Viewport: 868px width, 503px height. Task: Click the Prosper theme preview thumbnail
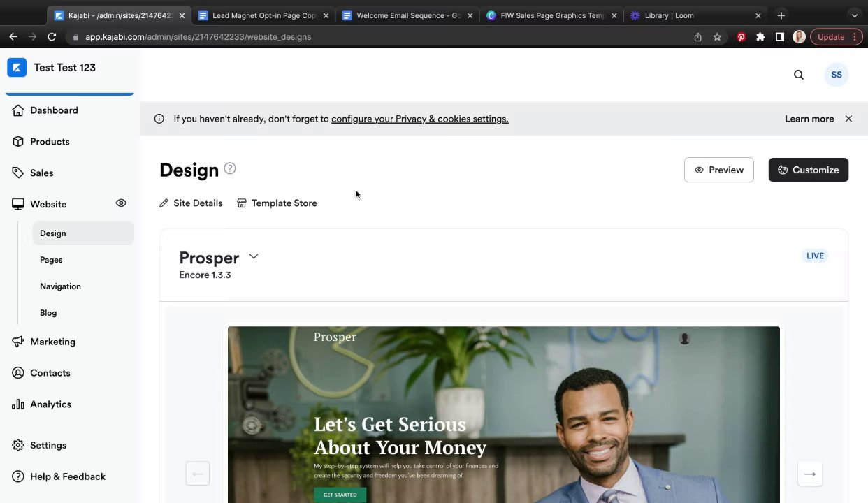tap(504, 414)
